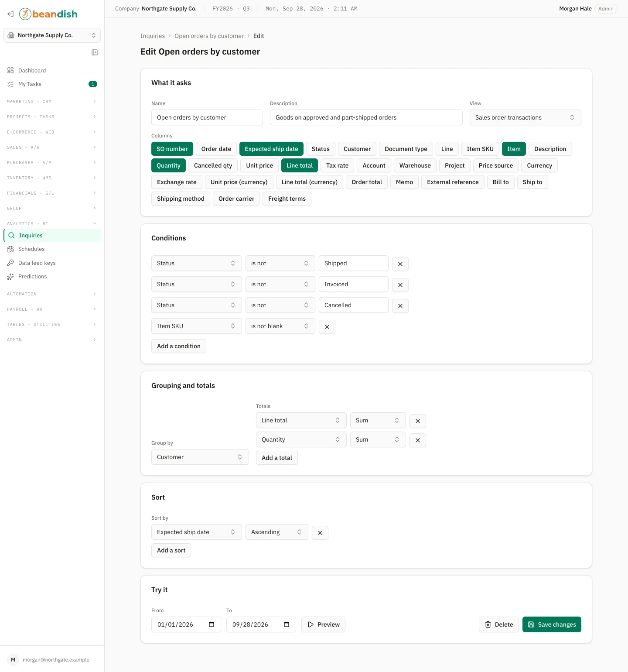Follow the Open orders by customer breadcrumb

209,36
